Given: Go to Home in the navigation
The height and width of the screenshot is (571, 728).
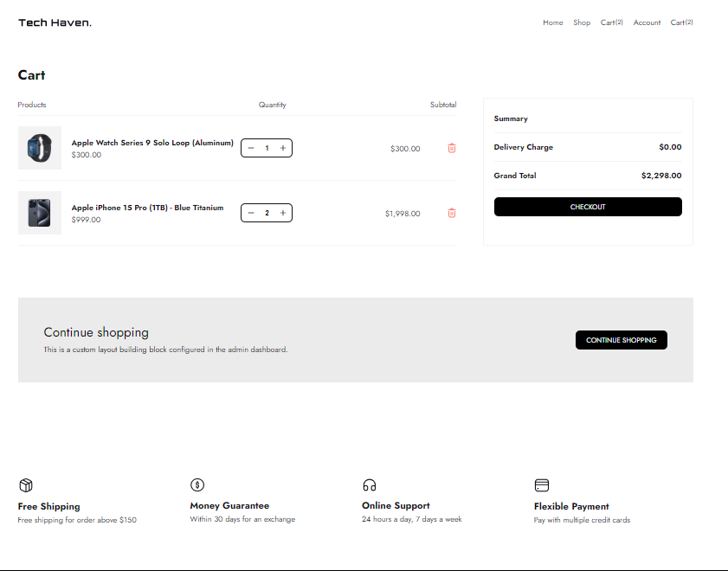Looking at the screenshot, I should coord(553,22).
